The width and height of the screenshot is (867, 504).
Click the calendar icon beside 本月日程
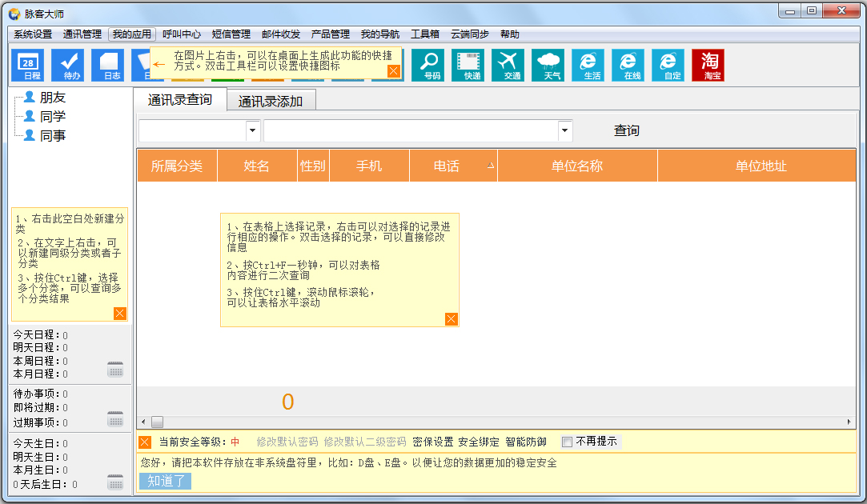[115, 369]
